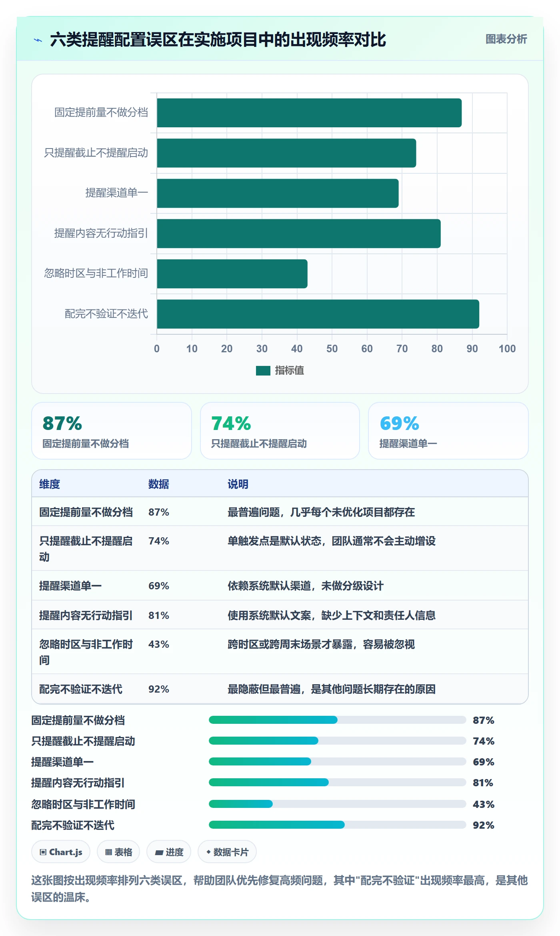Click the chart bar for 固定提前量不做分档
The image size is (560, 936).
pyautogui.click(x=309, y=113)
